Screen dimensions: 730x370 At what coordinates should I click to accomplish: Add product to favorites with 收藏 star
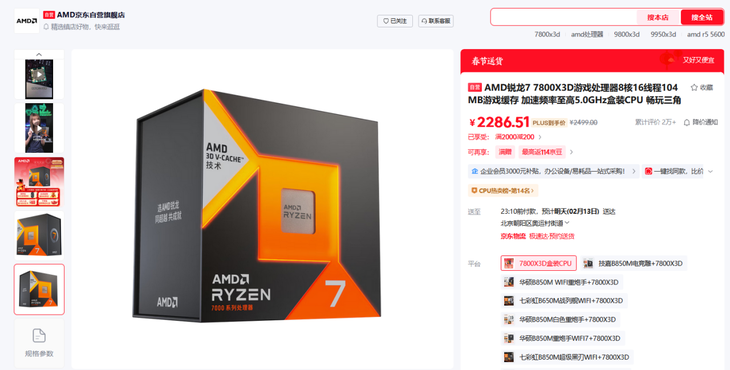click(702, 87)
